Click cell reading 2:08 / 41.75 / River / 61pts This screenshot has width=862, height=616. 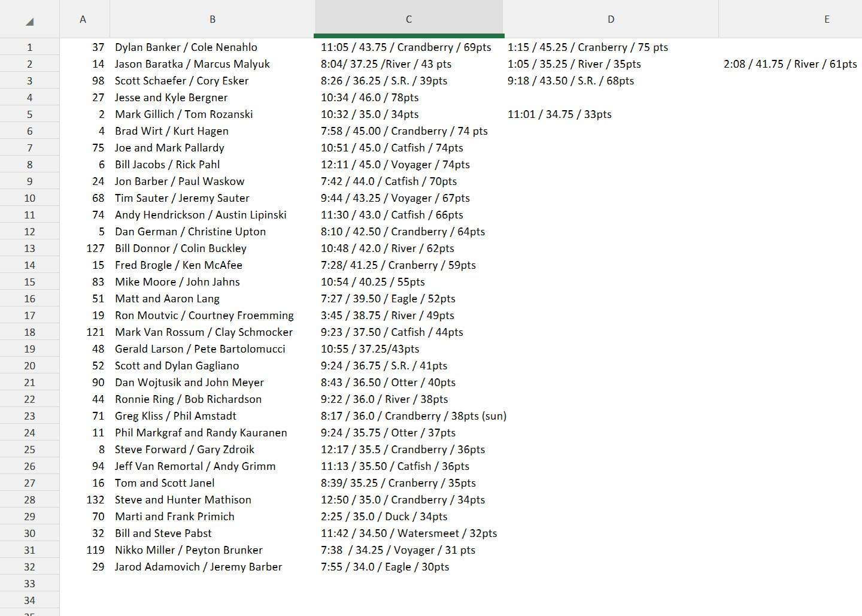pos(790,64)
